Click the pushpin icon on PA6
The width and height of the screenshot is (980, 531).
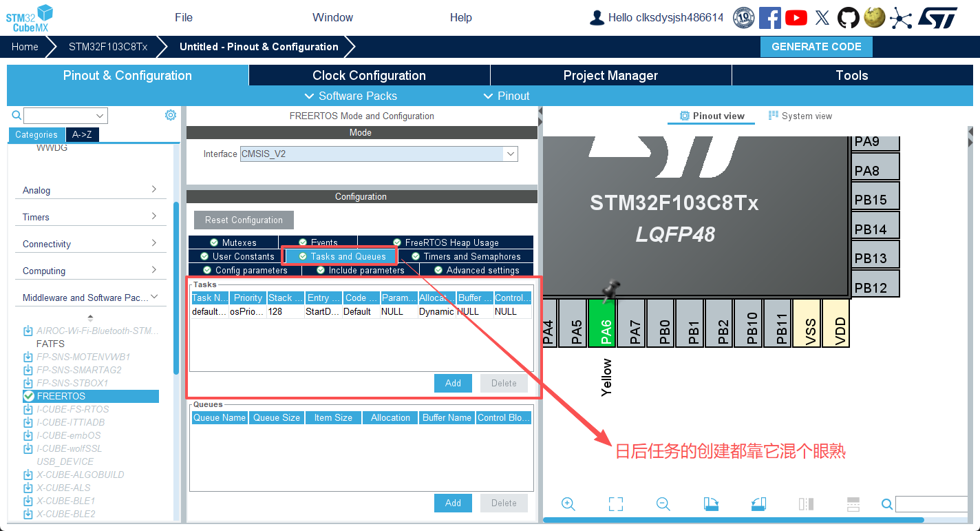(609, 290)
